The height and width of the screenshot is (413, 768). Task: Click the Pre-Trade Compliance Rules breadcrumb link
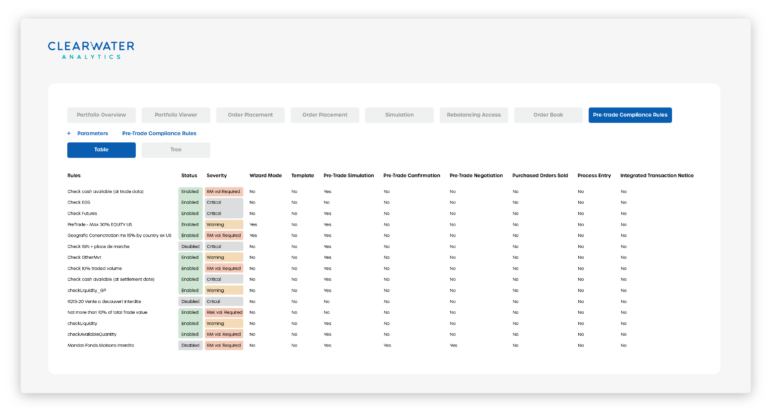(x=159, y=133)
